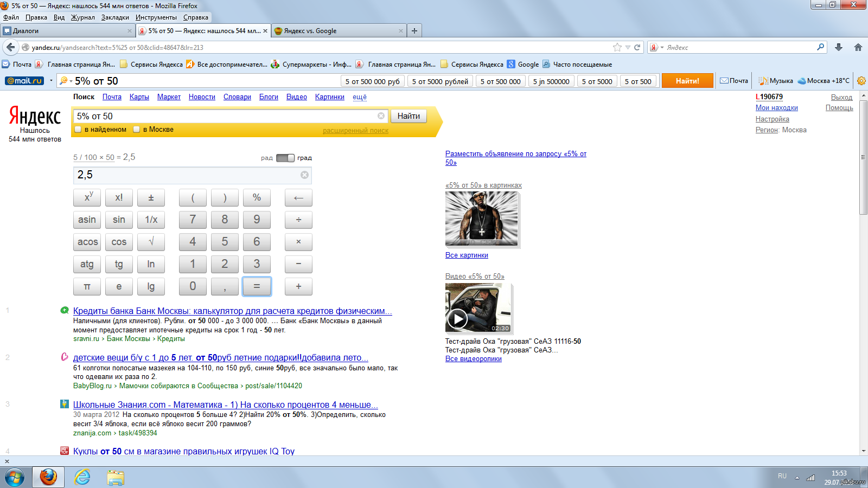Image resolution: width=868 pixels, height=488 pixels.
Task: Open the Картинки service link
Action: (330, 97)
